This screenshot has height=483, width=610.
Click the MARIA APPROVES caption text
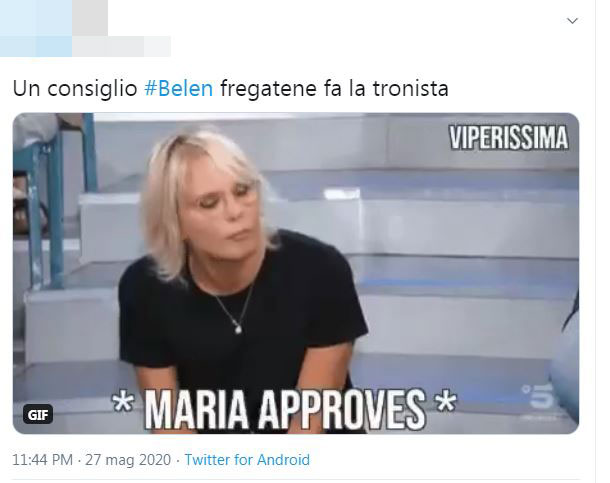point(284,410)
